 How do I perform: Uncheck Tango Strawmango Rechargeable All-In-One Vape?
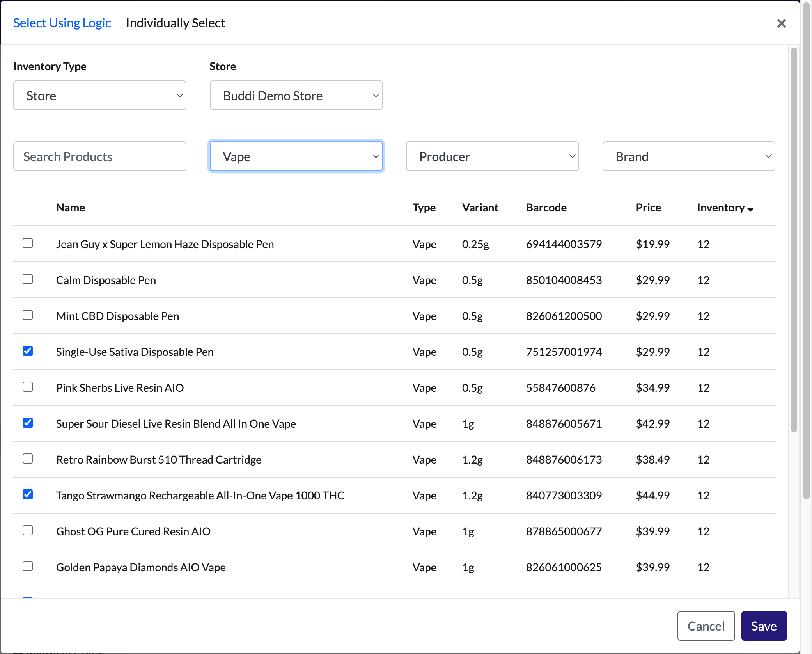tap(28, 494)
